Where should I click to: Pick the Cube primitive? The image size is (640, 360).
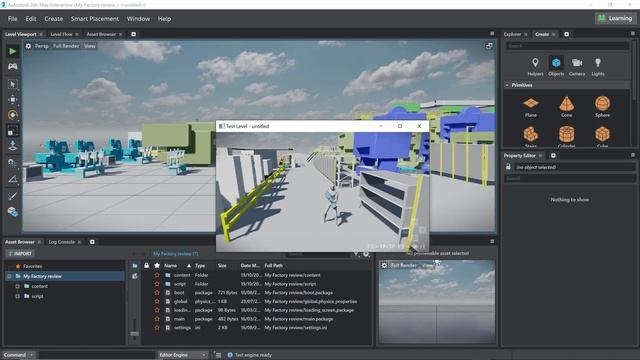coord(602,136)
